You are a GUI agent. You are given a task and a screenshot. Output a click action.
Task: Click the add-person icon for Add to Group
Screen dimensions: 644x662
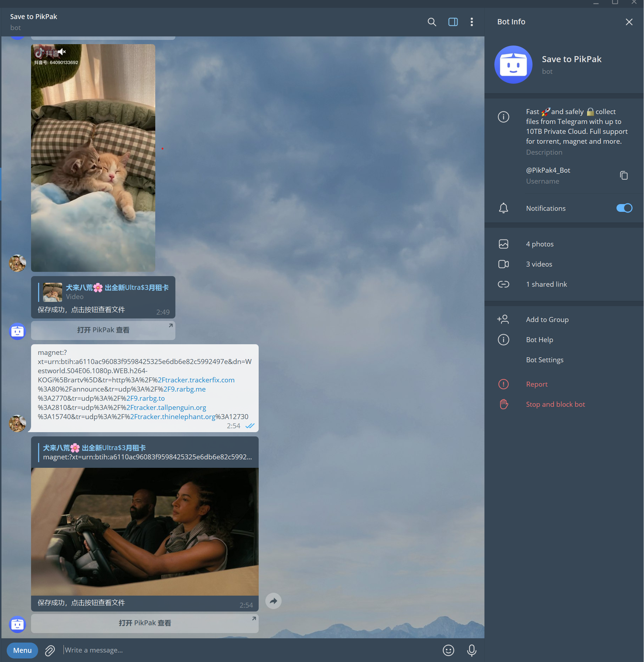(x=503, y=319)
